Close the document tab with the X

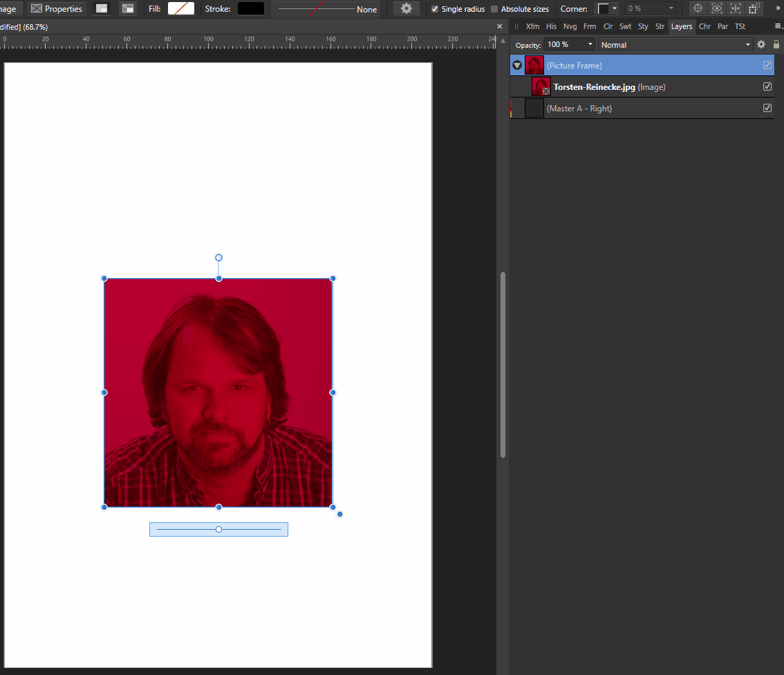500,26
